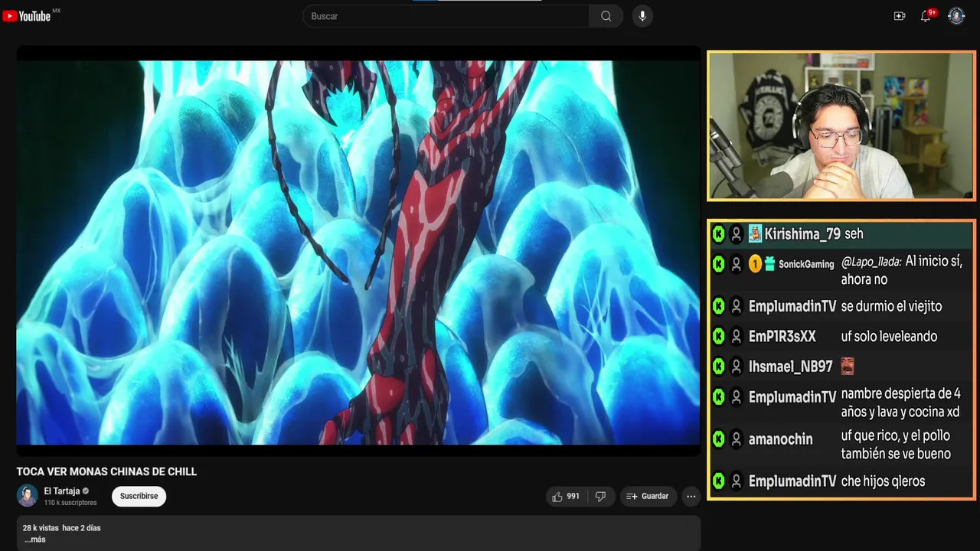Click the message 'che hijos qleros'
The width and height of the screenshot is (980, 551).
(884, 481)
